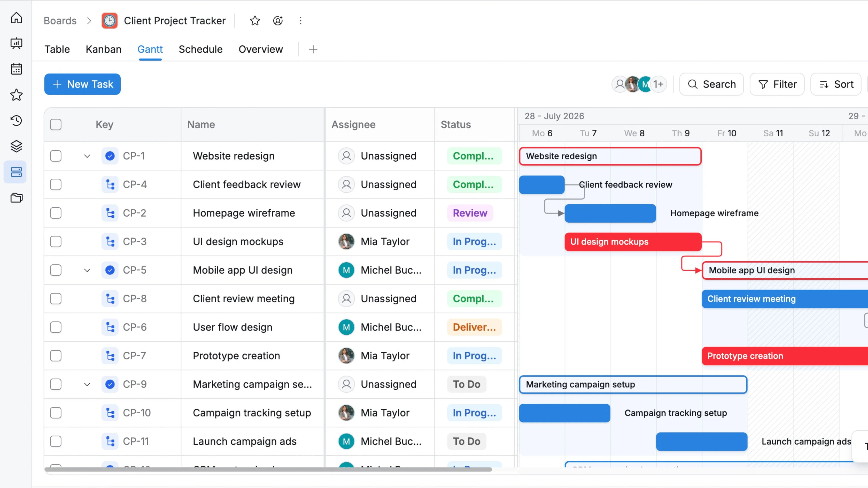Click the CP-8 subtask icon

(110, 299)
